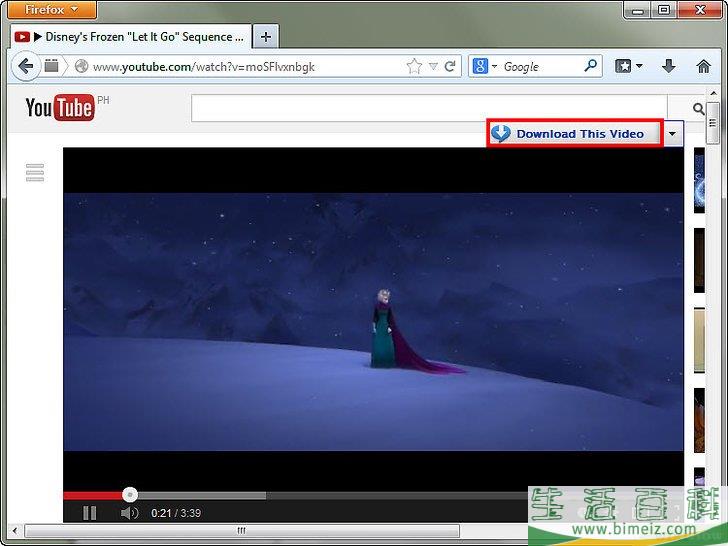Click the horizontal scrollbar thumb

click(x=241, y=530)
